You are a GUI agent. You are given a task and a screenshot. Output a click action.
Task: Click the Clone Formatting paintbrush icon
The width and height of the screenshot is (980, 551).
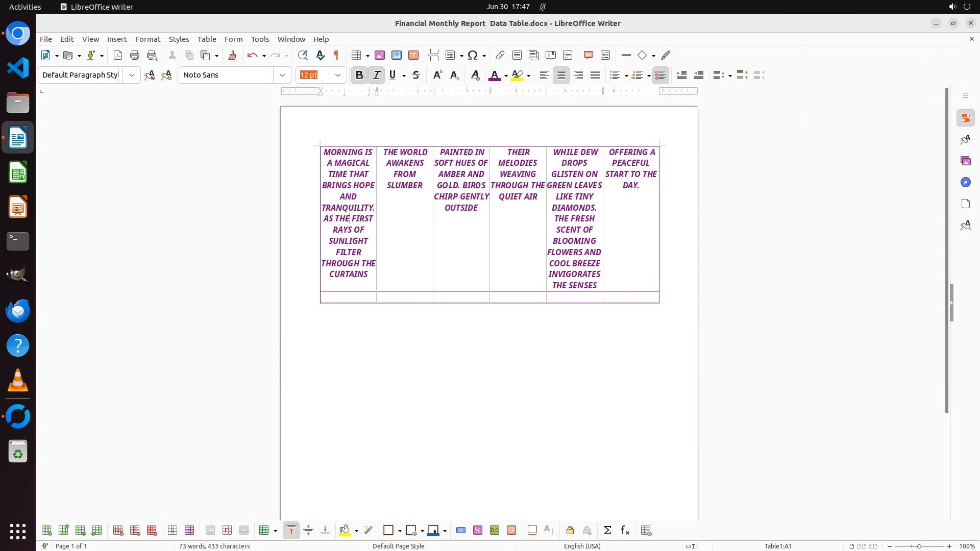tap(232, 55)
